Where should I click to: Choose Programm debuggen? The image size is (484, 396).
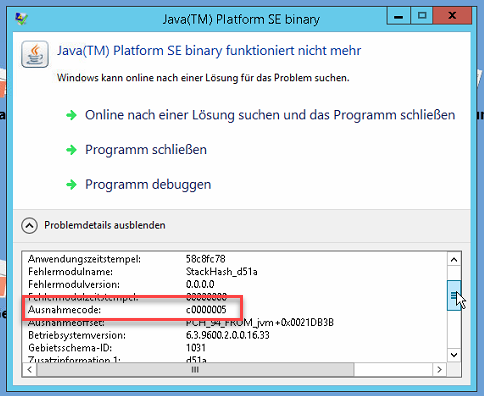(x=148, y=184)
